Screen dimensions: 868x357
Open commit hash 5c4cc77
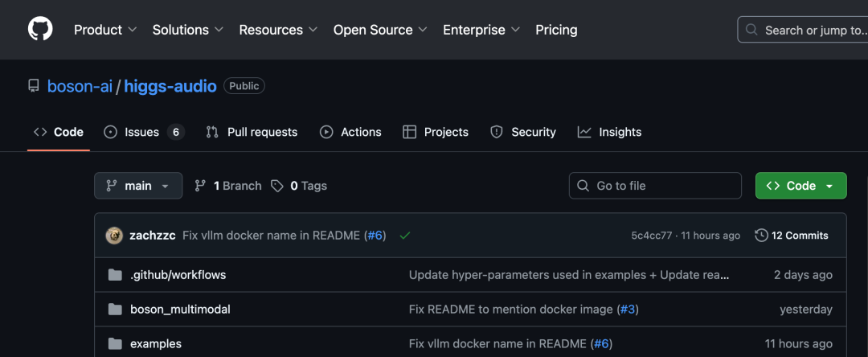tap(651, 236)
